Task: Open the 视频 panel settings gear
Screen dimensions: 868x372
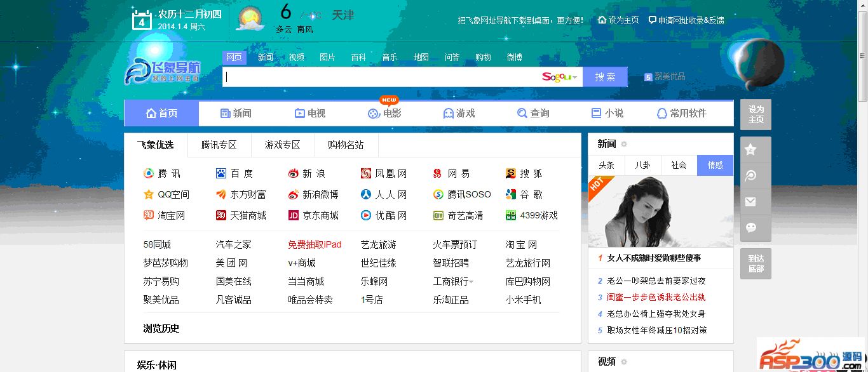Action: (624, 361)
